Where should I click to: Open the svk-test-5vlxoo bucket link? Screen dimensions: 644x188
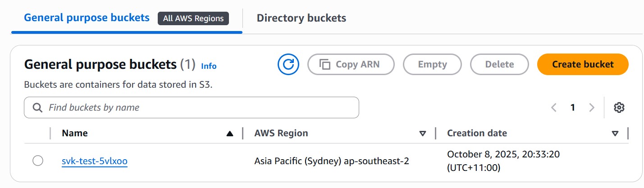(95, 161)
